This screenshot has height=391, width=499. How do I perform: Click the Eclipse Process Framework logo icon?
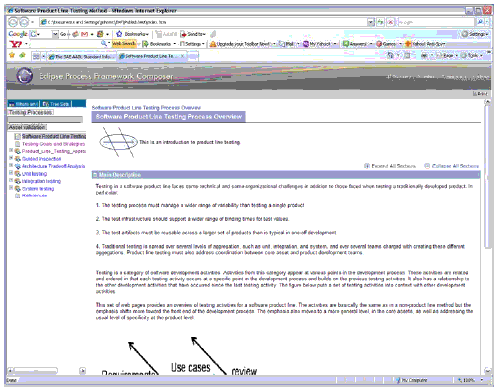(x=24, y=75)
